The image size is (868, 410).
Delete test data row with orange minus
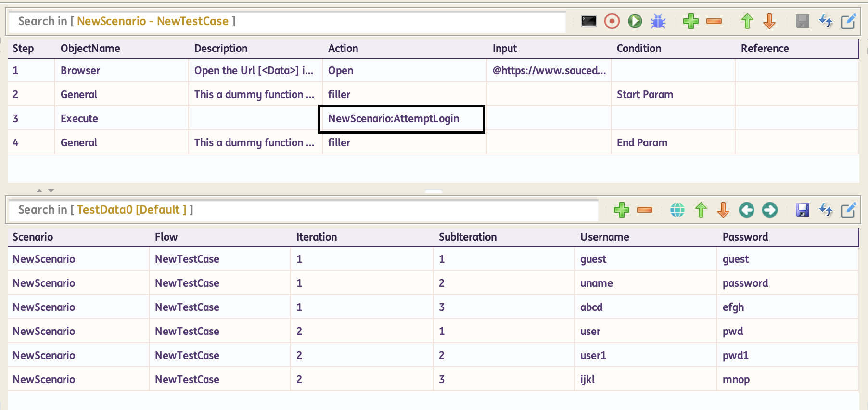tap(645, 210)
